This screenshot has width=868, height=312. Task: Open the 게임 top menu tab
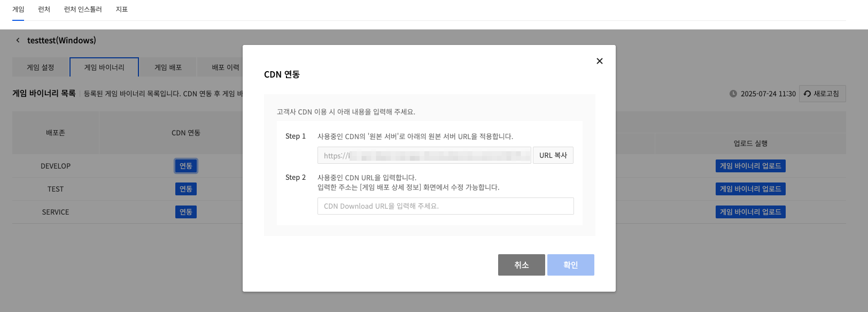[x=18, y=10]
